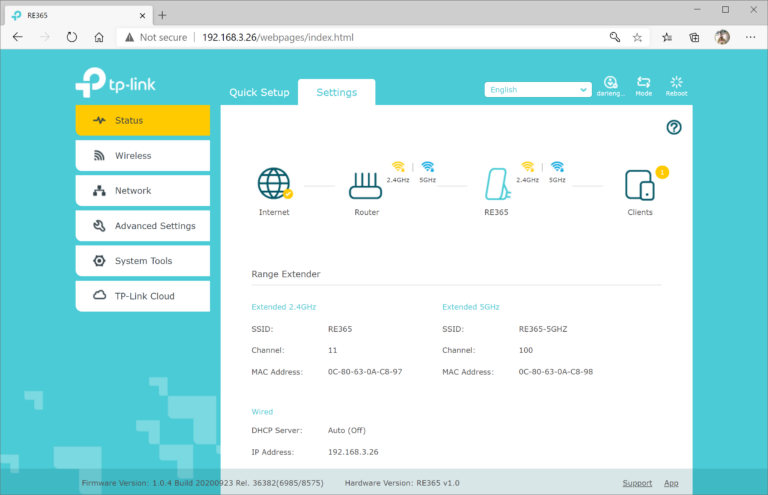Screen dimensions: 768x495
Task: Open Advanced Settings in sidebar
Action: pyautogui.click(x=143, y=226)
